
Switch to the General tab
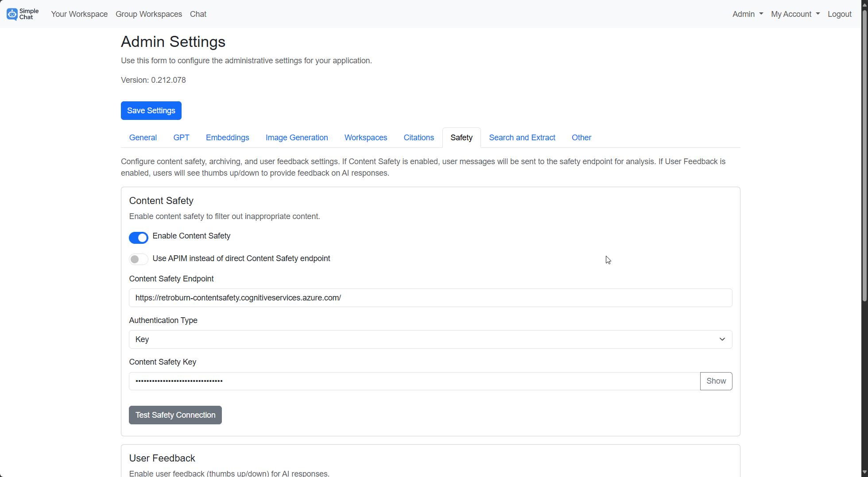tap(143, 137)
